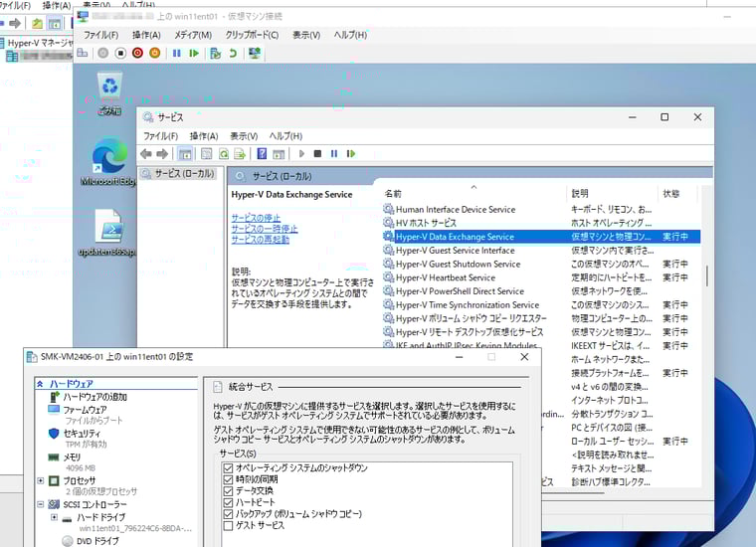Open 操作(A) menu in Services window
The width and height of the screenshot is (756, 547).
[204, 136]
